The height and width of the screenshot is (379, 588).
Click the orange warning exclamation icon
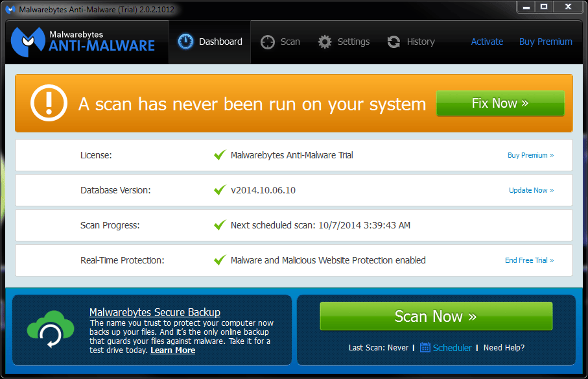(x=49, y=103)
